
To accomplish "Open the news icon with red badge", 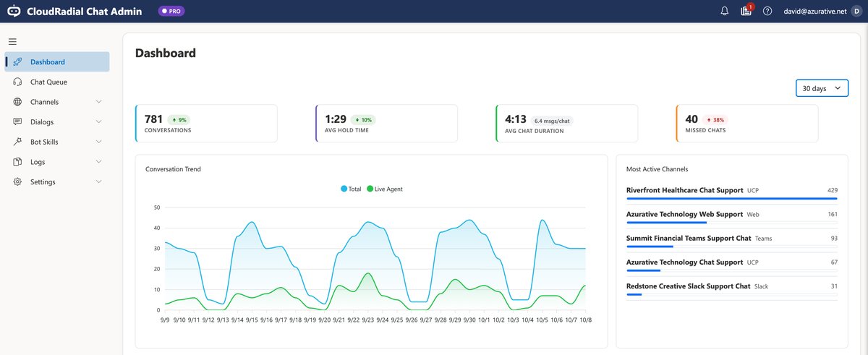I will 746,11.
